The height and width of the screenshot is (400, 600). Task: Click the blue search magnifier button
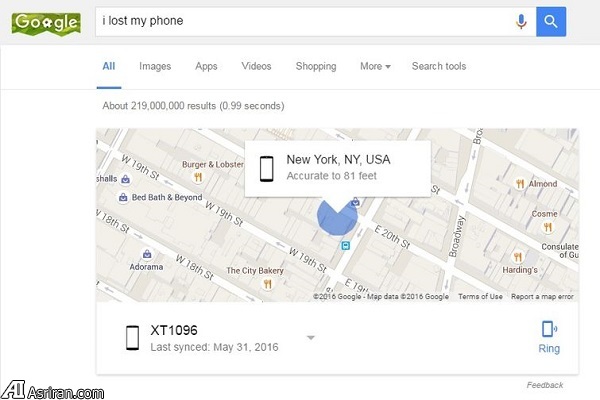(x=551, y=21)
